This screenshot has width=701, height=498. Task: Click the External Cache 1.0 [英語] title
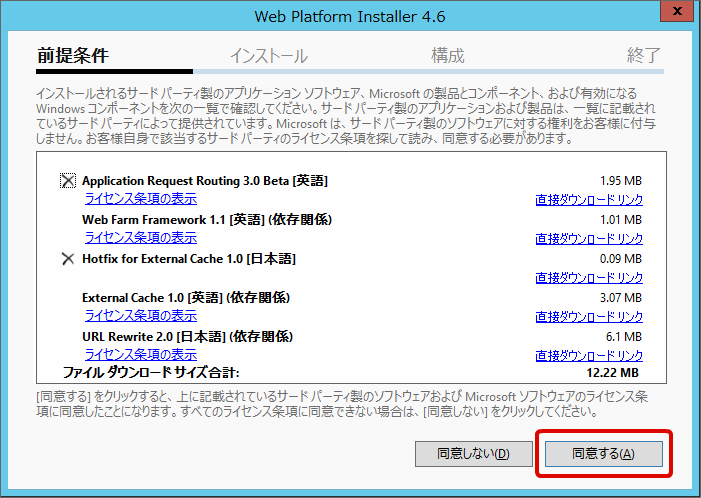[186, 298]
